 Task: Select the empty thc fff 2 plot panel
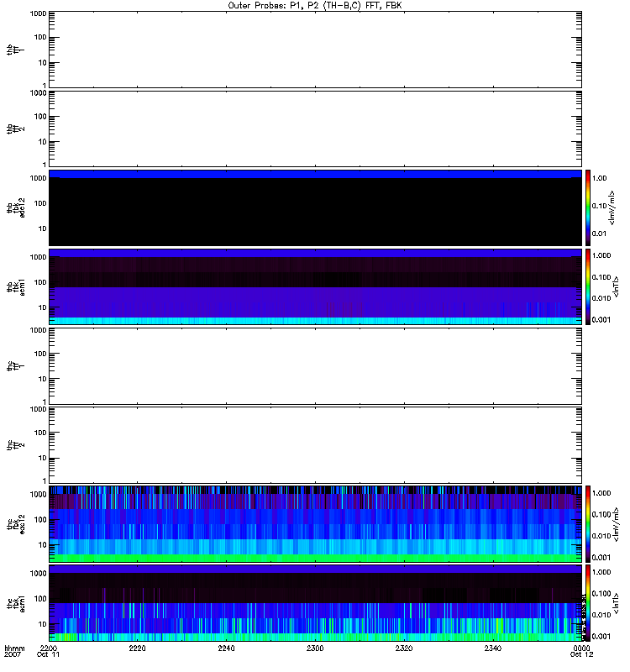click(x=315, y=445)
